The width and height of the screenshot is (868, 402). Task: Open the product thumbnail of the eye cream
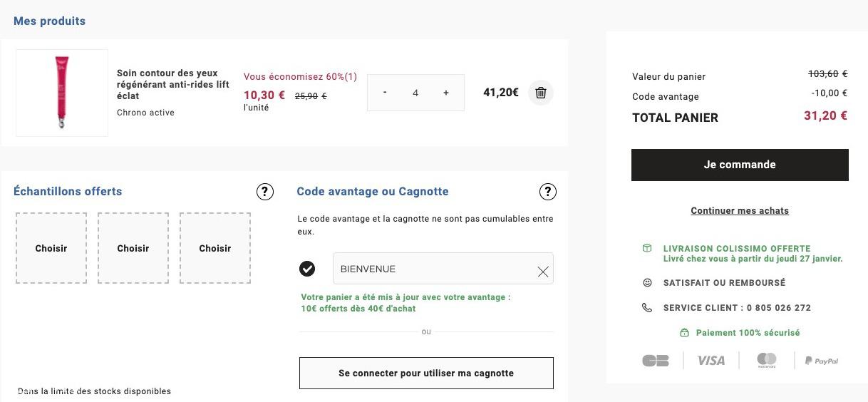pos(62,93)
